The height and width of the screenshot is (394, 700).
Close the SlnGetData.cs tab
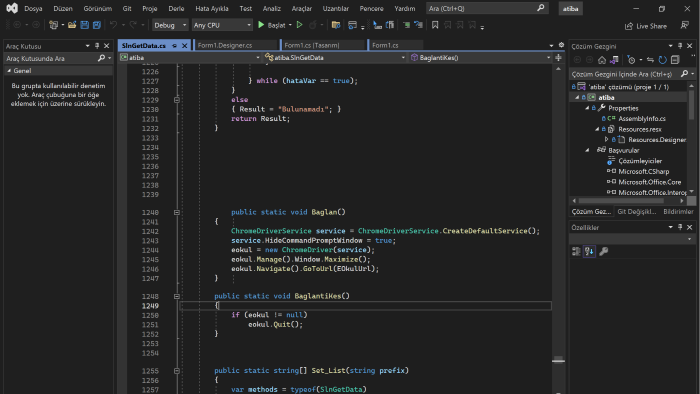click(x=184, y=46)
